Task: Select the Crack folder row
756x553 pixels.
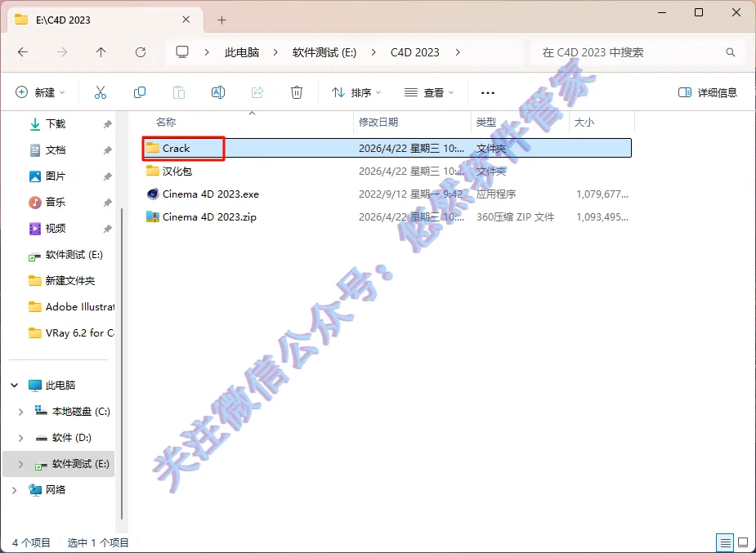Action: pyautogui.click(x=387, y=148)
